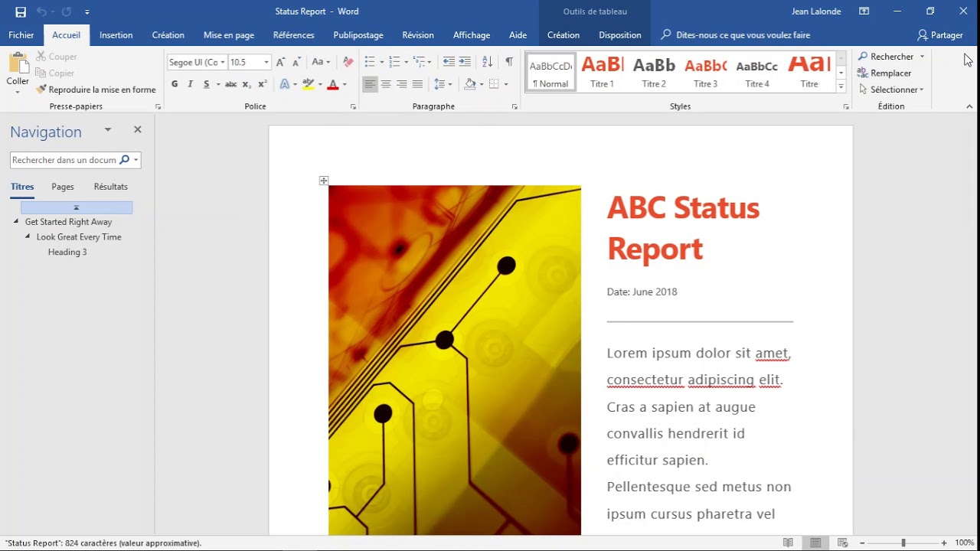
Task: Sort text with the A-Z icon
Action: point(487,62)
